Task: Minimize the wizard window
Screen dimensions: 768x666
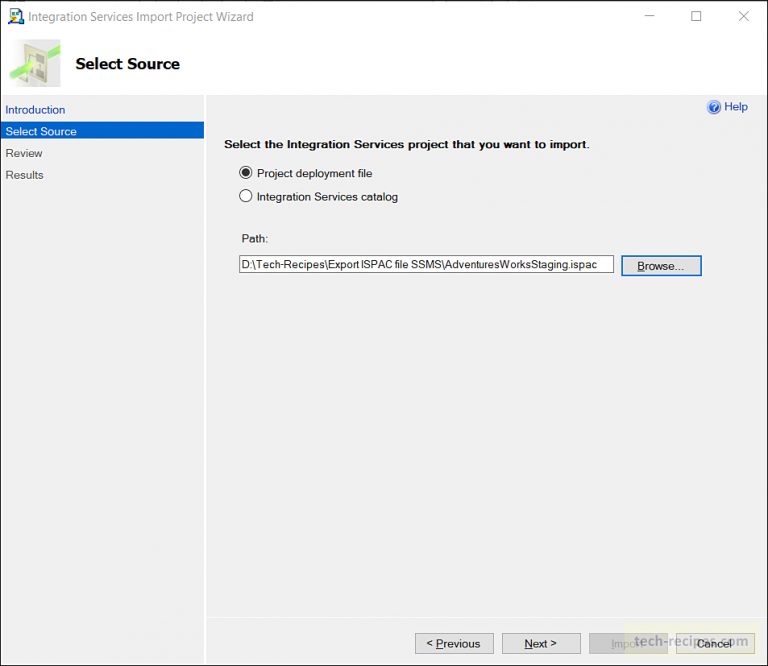Action: coord(649,16)
